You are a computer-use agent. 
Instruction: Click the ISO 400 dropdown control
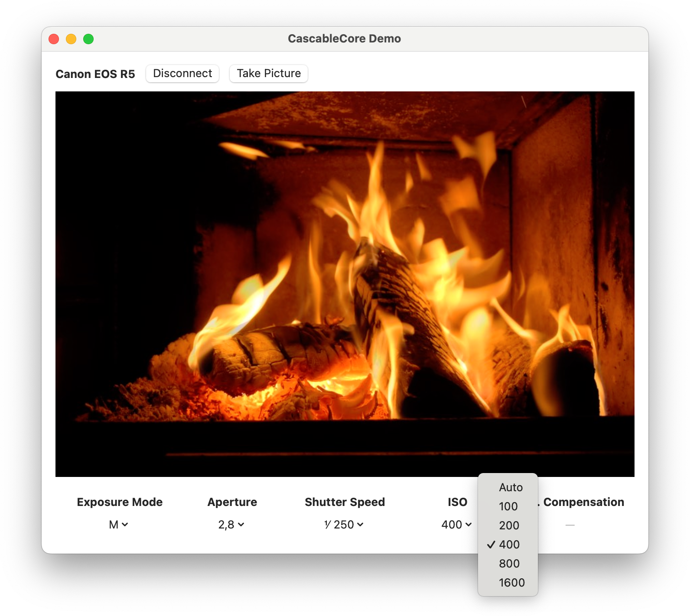coord(456,525)
